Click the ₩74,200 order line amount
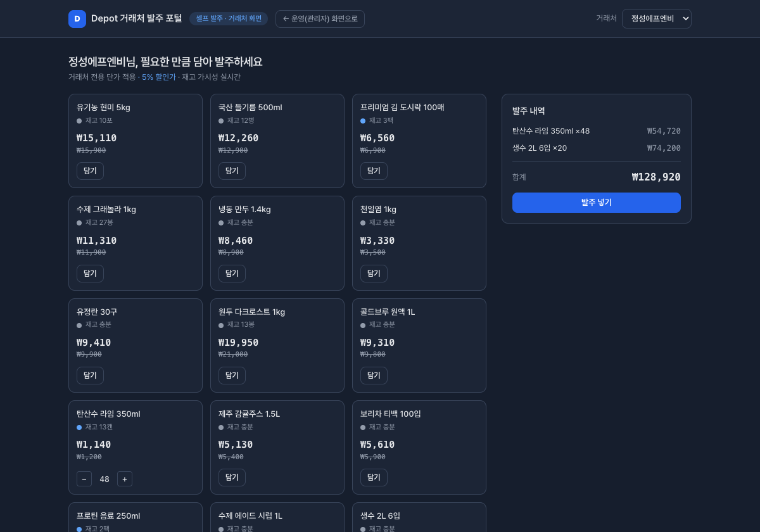 (x=664, y=148)
